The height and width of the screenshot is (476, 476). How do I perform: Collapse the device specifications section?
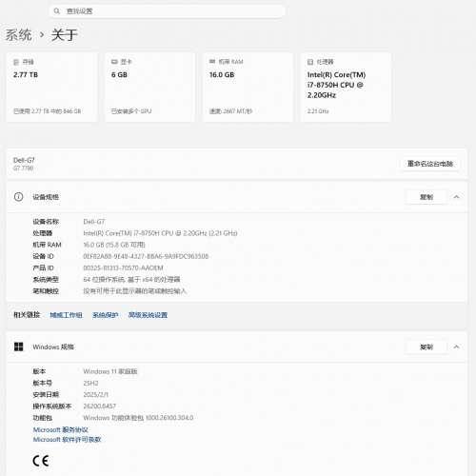click(456, 197)
